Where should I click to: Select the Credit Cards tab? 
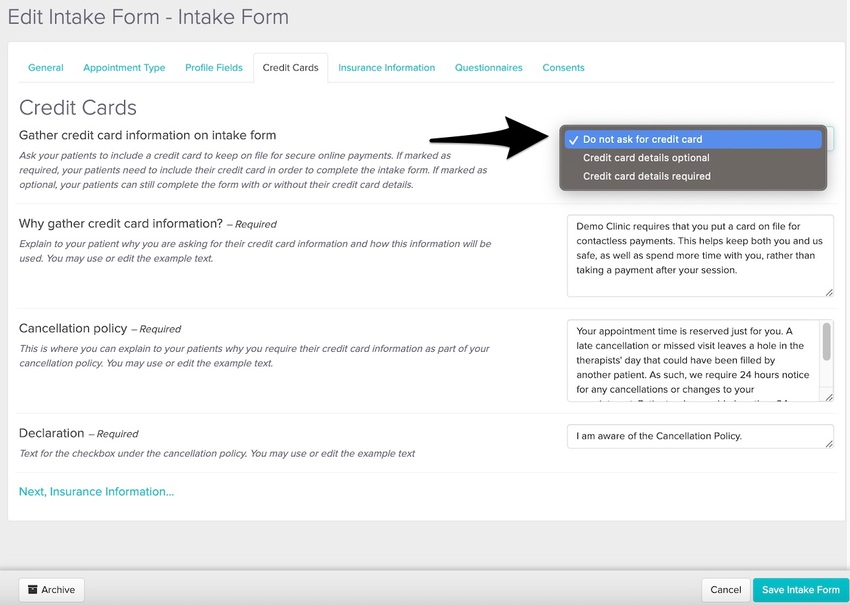click(290, 67)
